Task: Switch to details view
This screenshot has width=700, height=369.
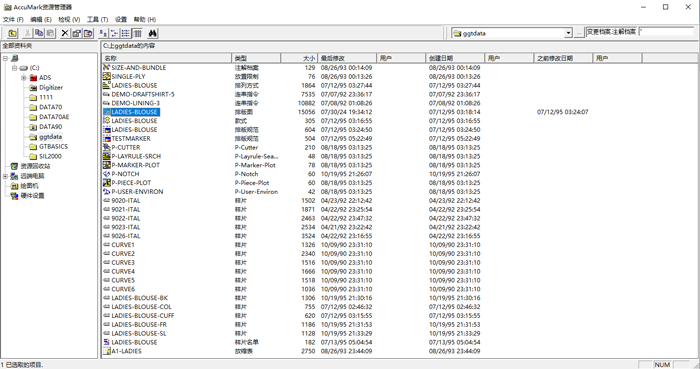Action: tap(138, 33)
